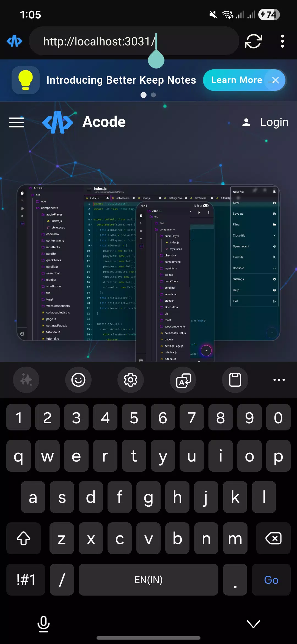Viewport: 297px width, 644px height.
Task: Click the Login link
Action: 274,122
